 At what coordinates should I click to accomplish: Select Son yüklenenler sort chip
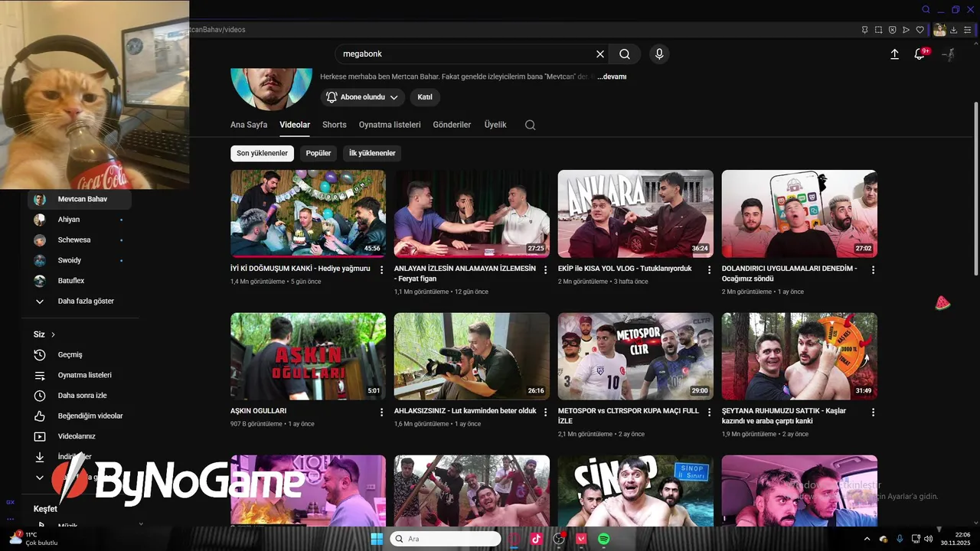click(x=262, y=153)
